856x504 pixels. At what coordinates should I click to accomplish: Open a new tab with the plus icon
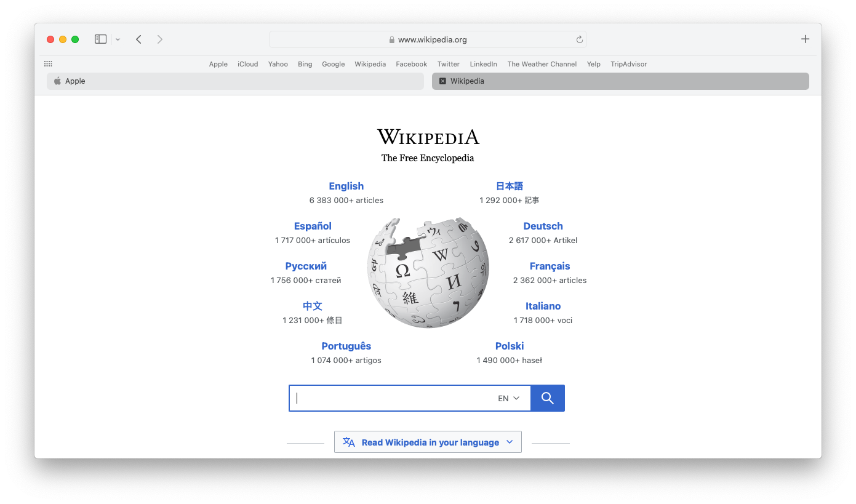805,39
